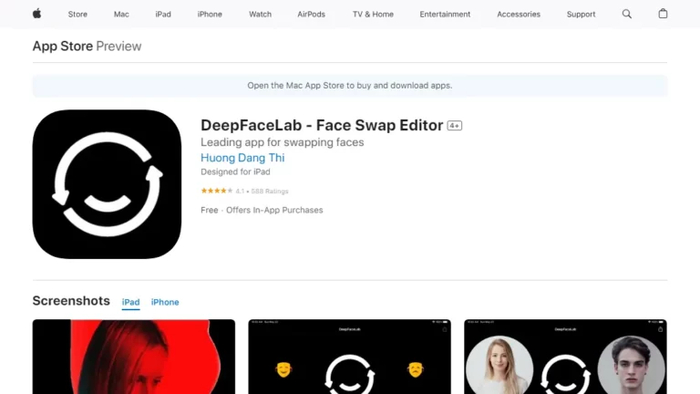Open the Accessories menu
Screen dimensions: 700x394
(x=519, y=14)
